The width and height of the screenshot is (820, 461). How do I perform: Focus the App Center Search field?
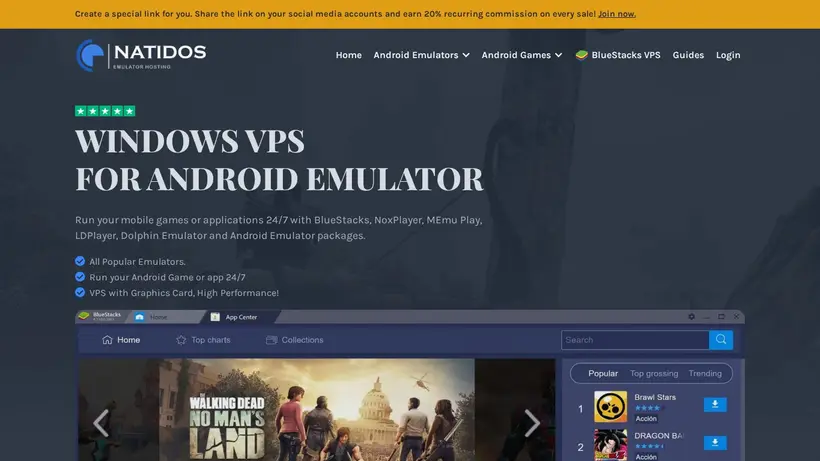(635, 340)
